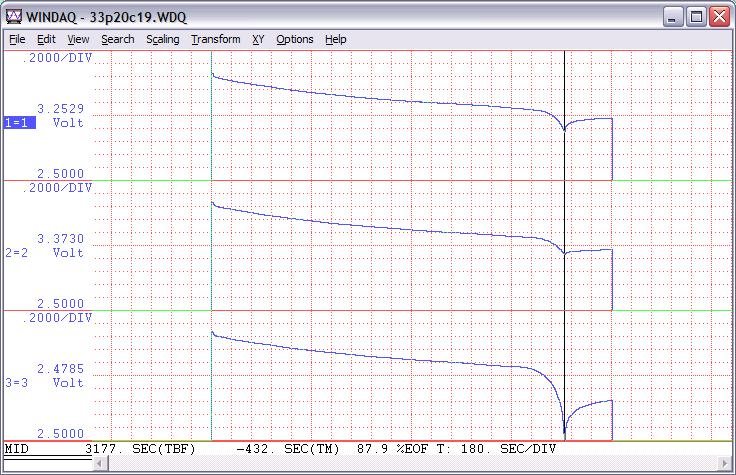Click the MID label in status bar
Image resolution: width=736 pixels, height=475 pixels.
(x=16, y=449)
